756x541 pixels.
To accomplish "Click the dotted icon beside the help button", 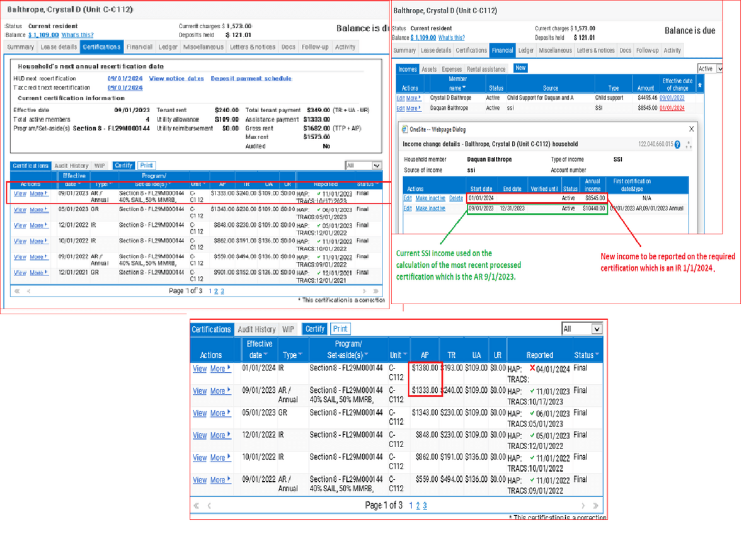I will (x=688, y=145).
